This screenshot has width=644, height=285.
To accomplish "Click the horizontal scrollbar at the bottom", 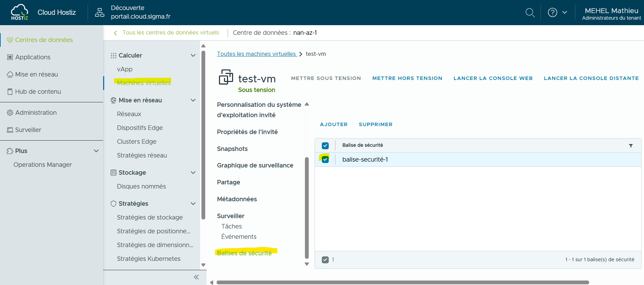I will tap(402, 282).
